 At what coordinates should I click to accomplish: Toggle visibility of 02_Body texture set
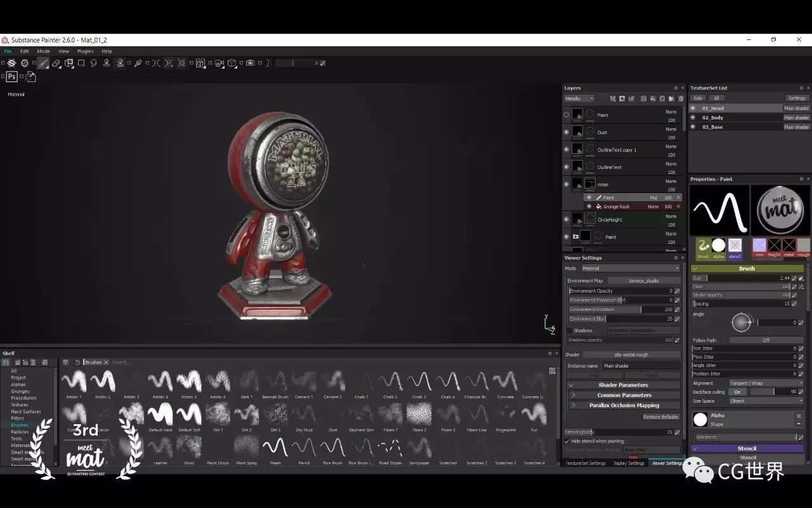point(693,117)
